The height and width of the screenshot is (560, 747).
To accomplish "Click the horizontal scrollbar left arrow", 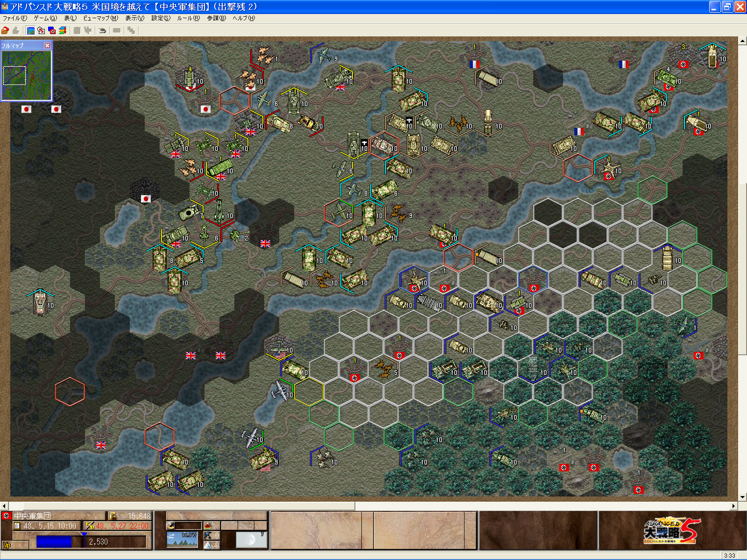I will 4,506.
